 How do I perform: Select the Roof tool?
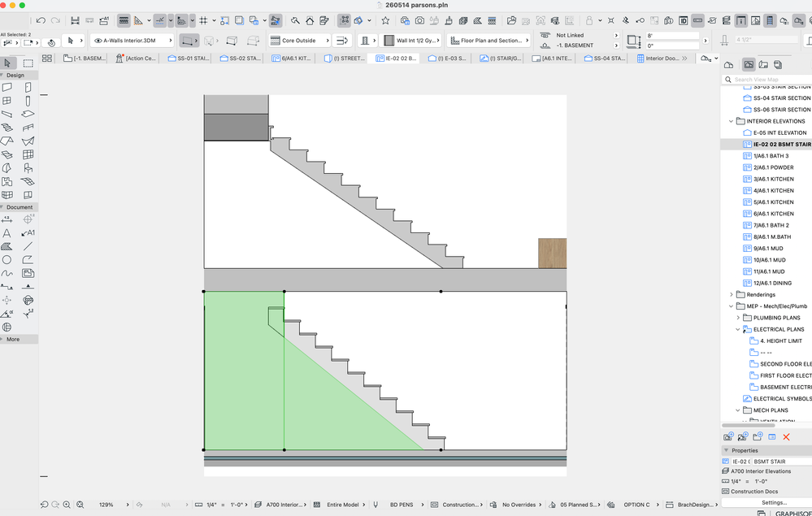pyautogui.click(x=7, y=141)
